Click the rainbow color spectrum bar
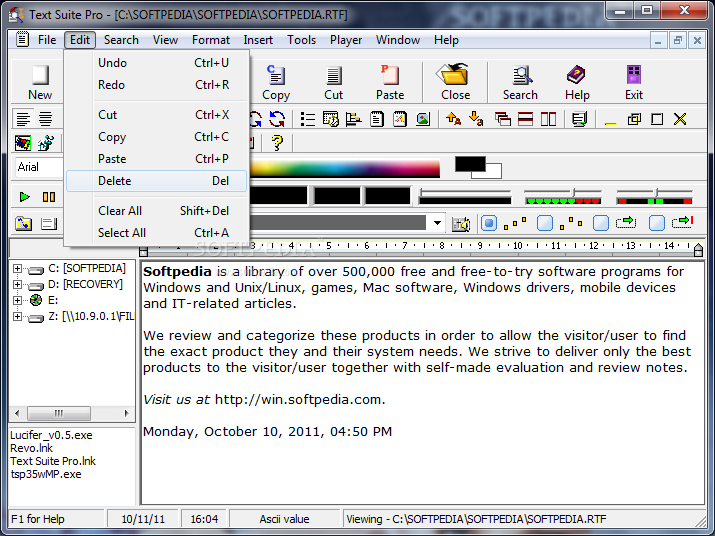This screenshot has width=715, height=536. click(x=344, y=168)
